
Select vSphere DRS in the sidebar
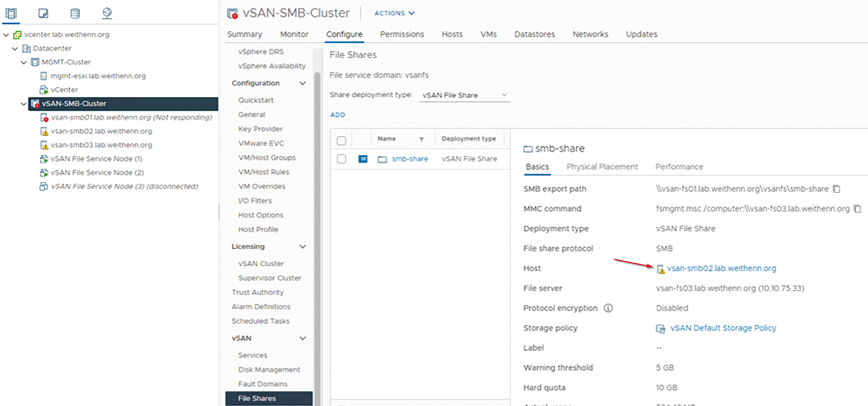click(x=261, y=52)
